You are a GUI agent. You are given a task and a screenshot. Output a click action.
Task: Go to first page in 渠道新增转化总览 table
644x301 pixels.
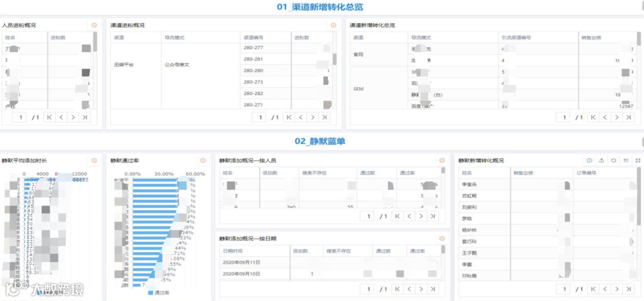coord(593,117)
